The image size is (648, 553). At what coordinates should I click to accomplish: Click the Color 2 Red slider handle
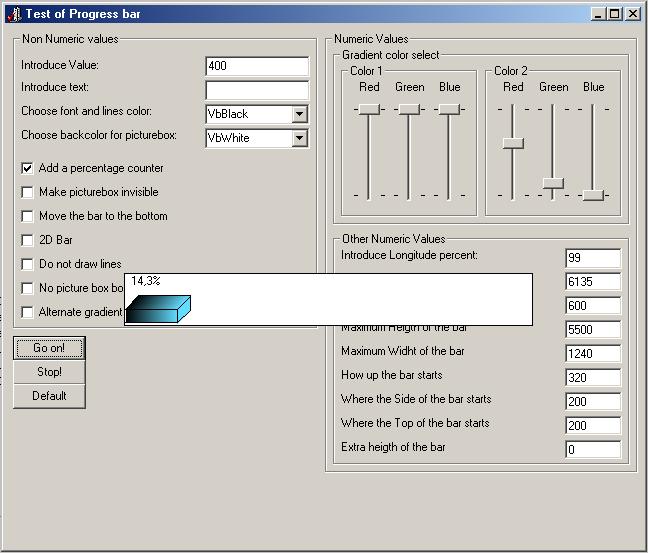(513, 143)
